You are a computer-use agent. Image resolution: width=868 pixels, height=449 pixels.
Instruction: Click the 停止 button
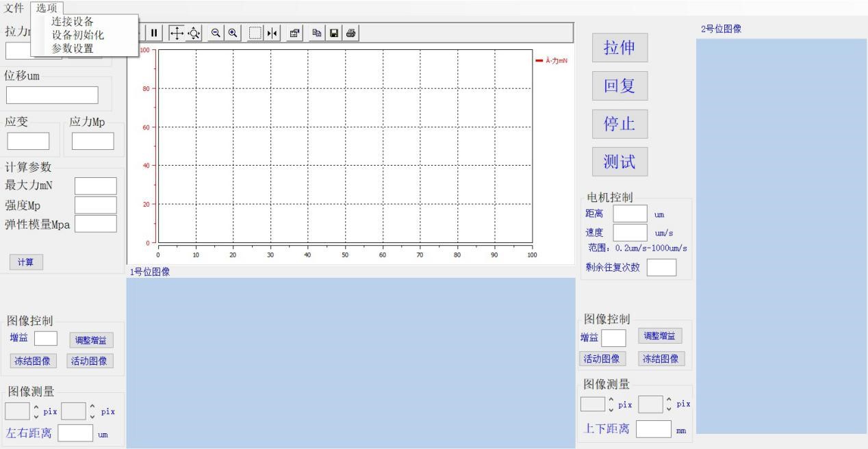tap(620, 124)
